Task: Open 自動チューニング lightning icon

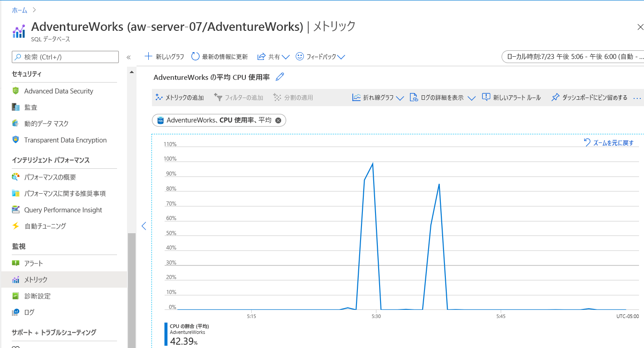Action: (16, 226)
